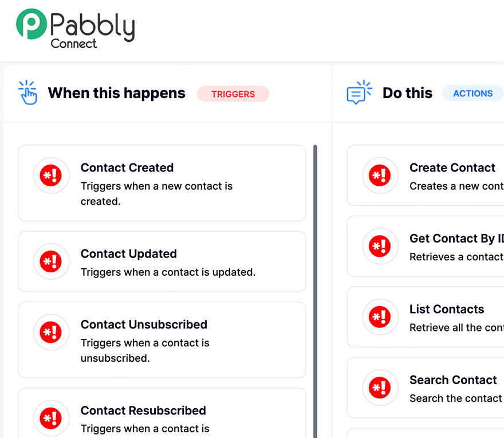Click the Contact Resubscribed trigger icon
The height and width of the screenshot is (438, 504).
(52, 419)
